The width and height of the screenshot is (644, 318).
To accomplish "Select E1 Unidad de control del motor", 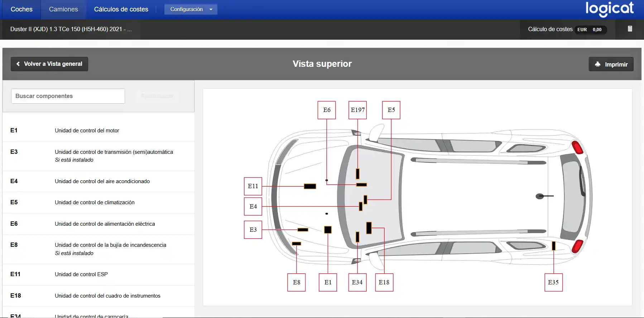I will pos(98,131).
